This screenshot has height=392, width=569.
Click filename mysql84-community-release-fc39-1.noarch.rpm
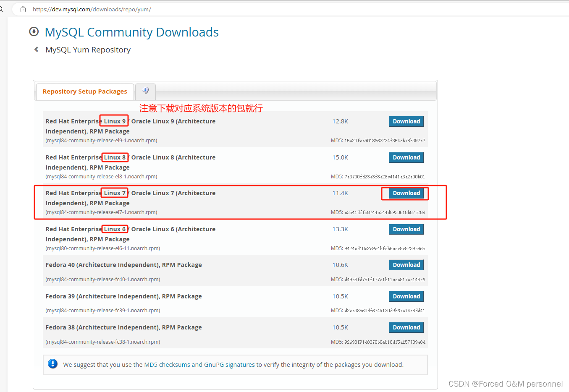102,311
